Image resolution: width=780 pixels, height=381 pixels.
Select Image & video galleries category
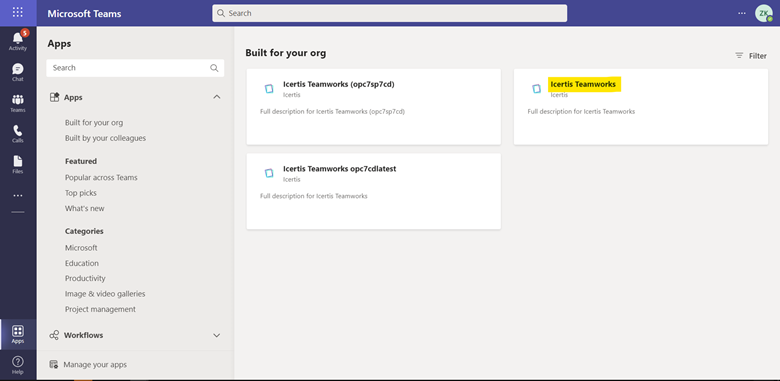point(105,294)
